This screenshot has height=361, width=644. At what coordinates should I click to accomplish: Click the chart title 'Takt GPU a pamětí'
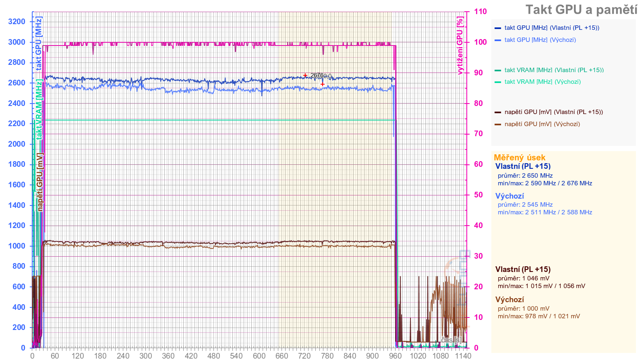(x=581, y=10)
